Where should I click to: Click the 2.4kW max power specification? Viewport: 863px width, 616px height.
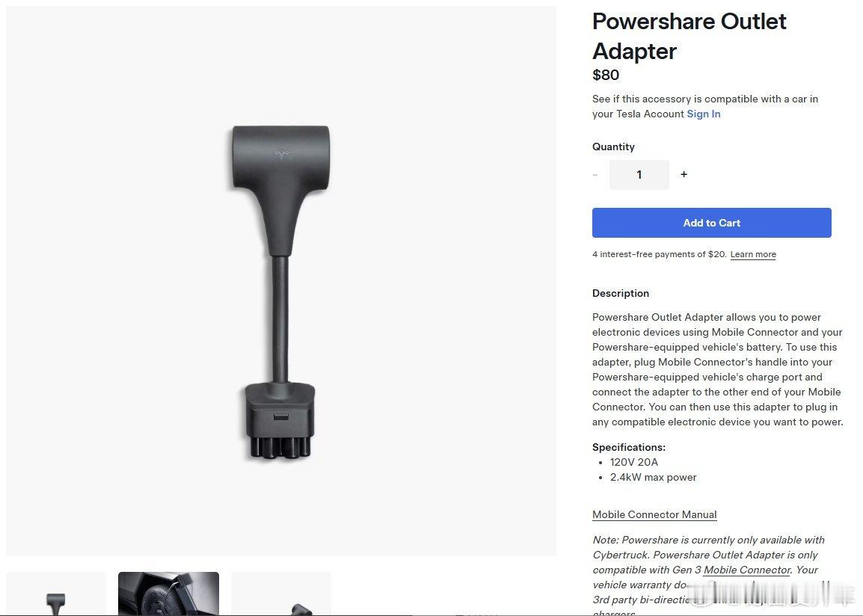click(654, 477)
